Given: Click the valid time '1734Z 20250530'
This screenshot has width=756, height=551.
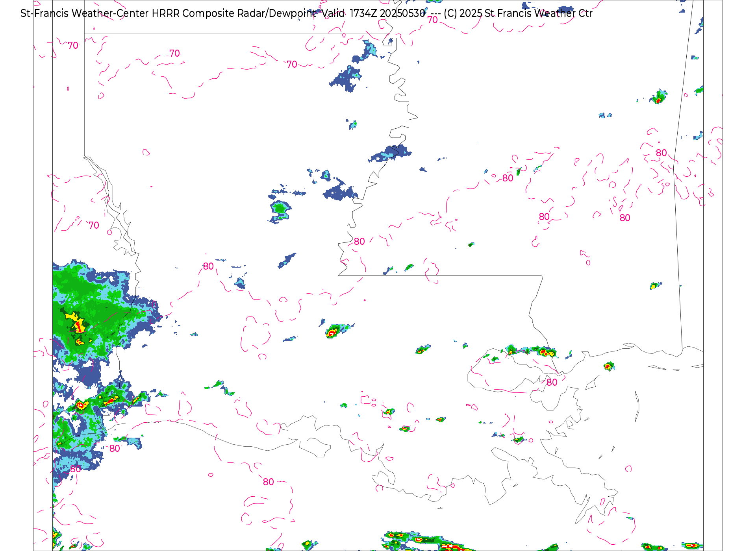Looking at the screenshot, I should pyautogui.click(x=388, y=13).
